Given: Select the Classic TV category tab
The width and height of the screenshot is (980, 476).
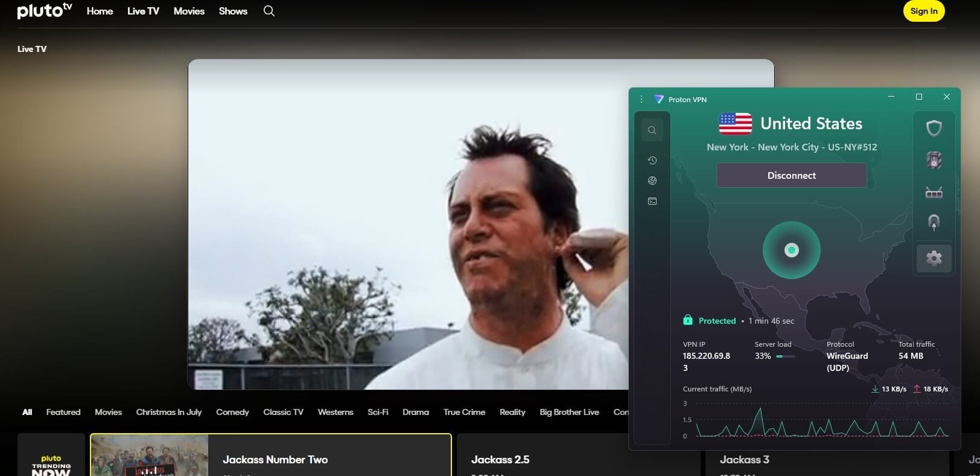Looking at the screenshot, I should pyautogui.click(x=283, y=412).
